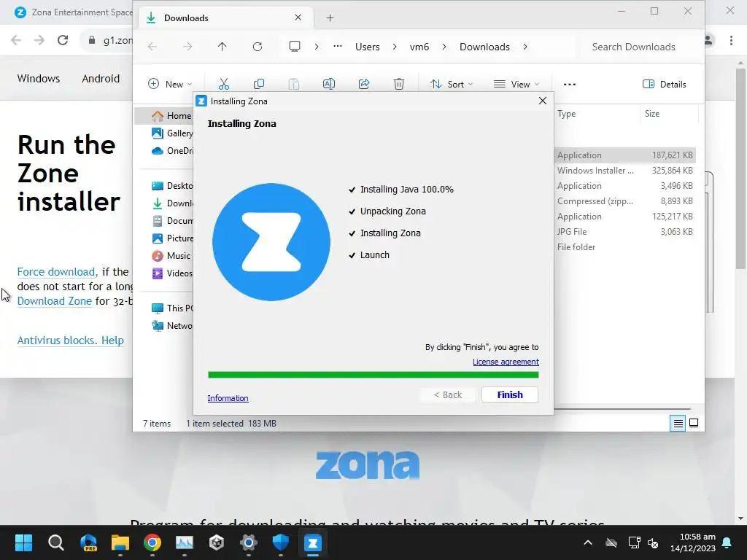Toggle the Details pane in Explorer
Viewport: 747px width, 560px height.
pyautogui.click(x=664, y=85)
